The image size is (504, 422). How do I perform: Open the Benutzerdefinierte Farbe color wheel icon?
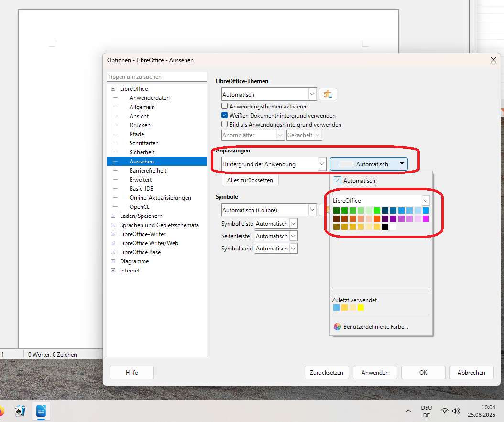coord(337,326)
